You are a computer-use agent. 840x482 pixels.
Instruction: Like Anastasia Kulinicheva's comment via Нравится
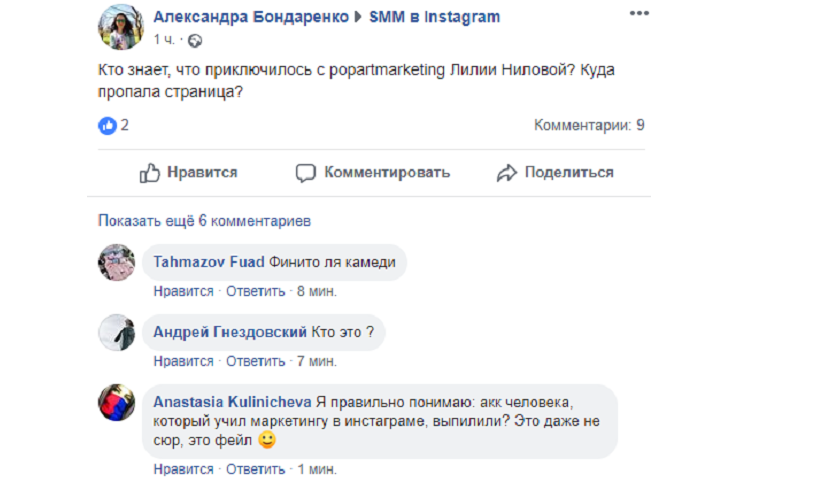[183, 469]
